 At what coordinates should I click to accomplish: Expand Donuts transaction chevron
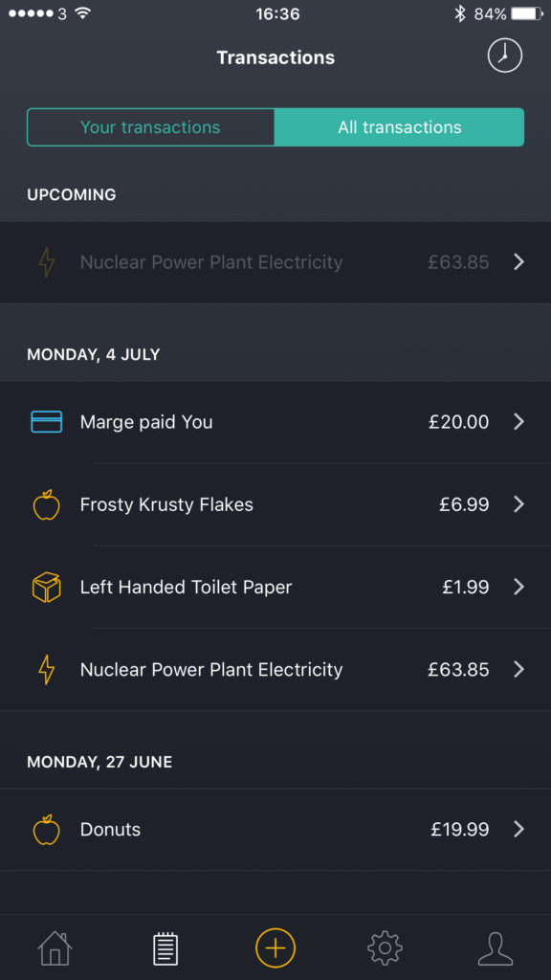click(519, 830)
